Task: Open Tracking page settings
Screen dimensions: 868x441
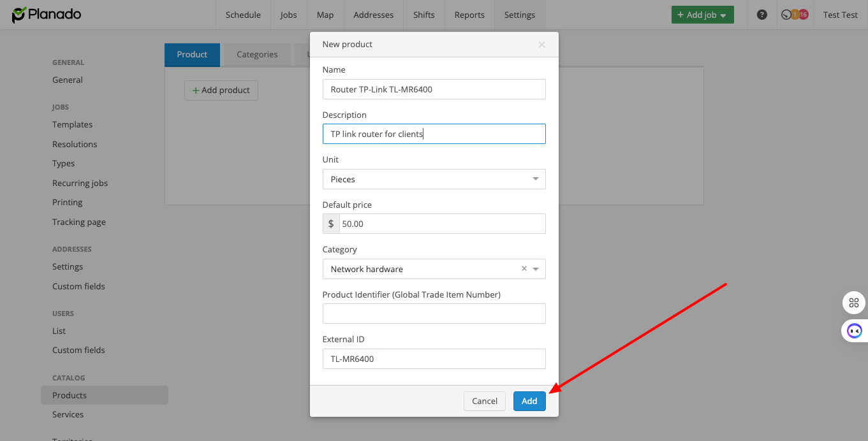Action: pyautogui.click(x=79, y=222)
